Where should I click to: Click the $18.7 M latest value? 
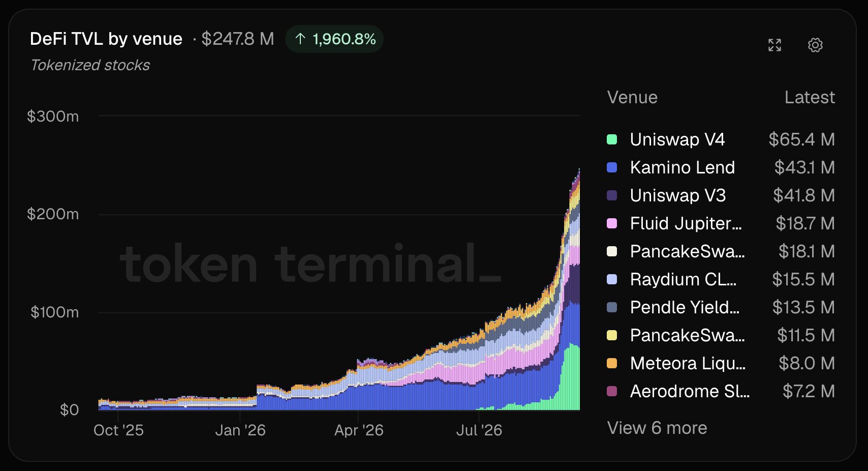(x=805, y=223)
